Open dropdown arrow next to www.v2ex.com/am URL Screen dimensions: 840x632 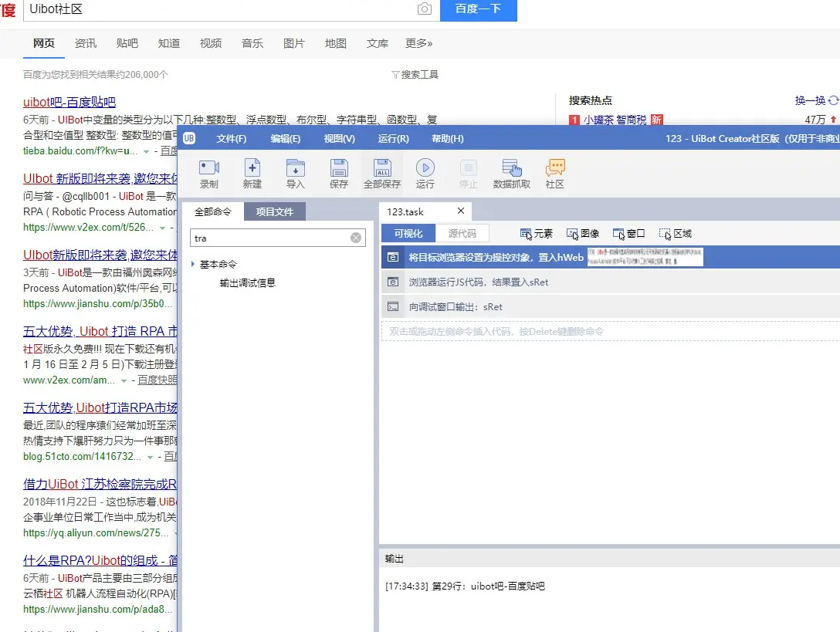pyautogui.click(x=124, y=380)
